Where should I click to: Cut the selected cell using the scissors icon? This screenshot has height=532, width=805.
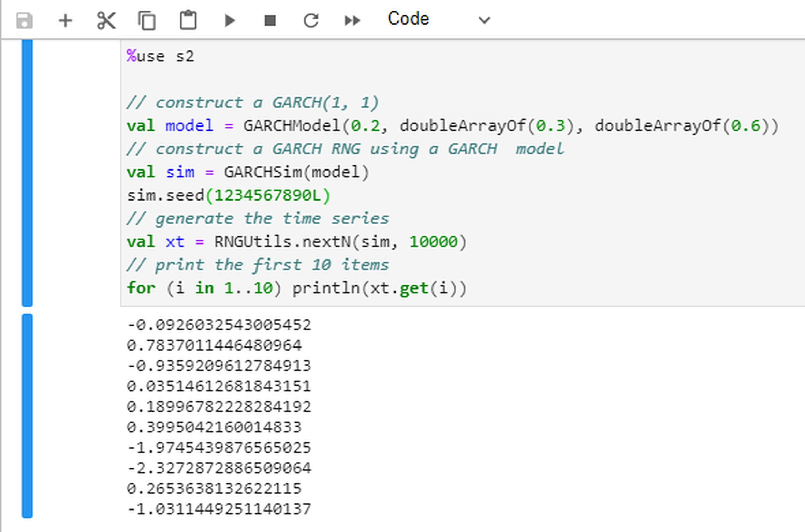pos(106,20)
